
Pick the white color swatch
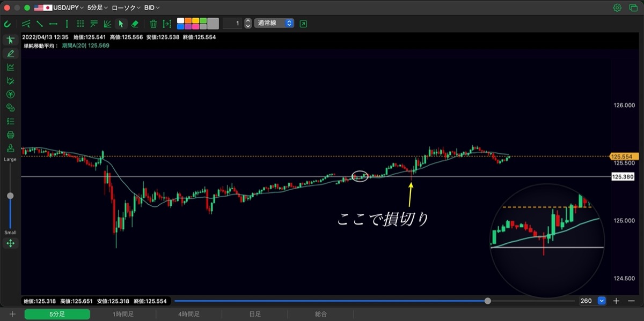coord(181,21)
